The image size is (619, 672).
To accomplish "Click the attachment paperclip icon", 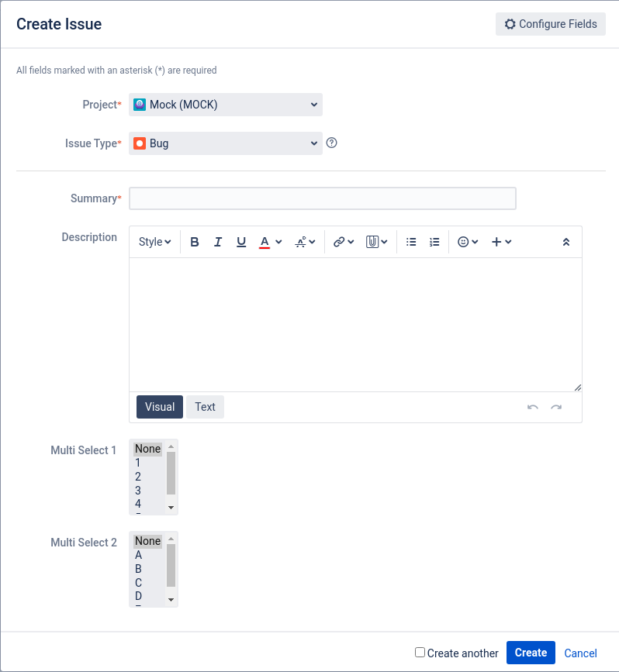I will [372, 242].
